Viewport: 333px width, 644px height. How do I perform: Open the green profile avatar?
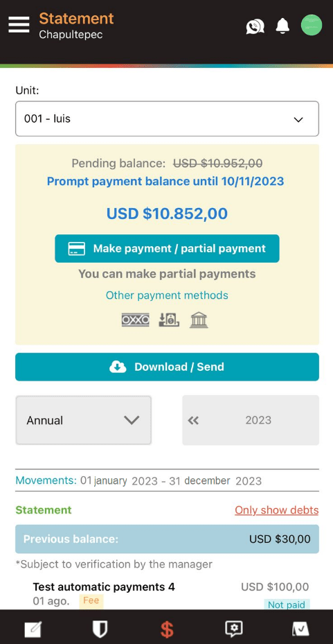click(312, 25)
